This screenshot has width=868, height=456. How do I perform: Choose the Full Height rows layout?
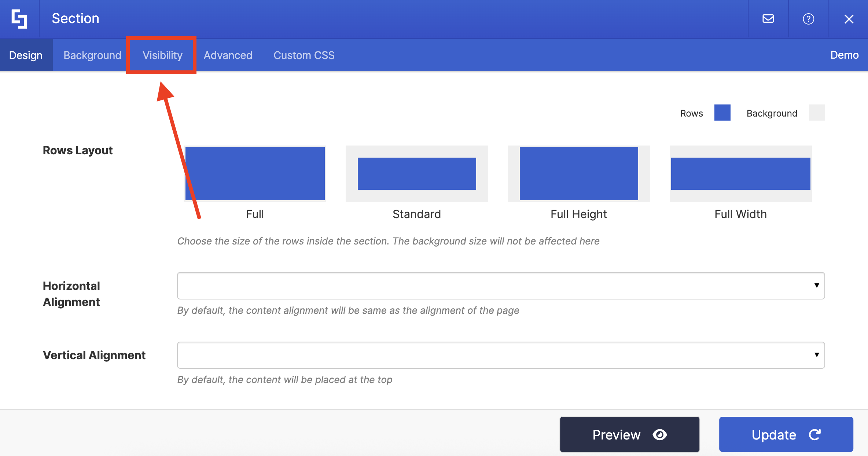coord(579,174)
